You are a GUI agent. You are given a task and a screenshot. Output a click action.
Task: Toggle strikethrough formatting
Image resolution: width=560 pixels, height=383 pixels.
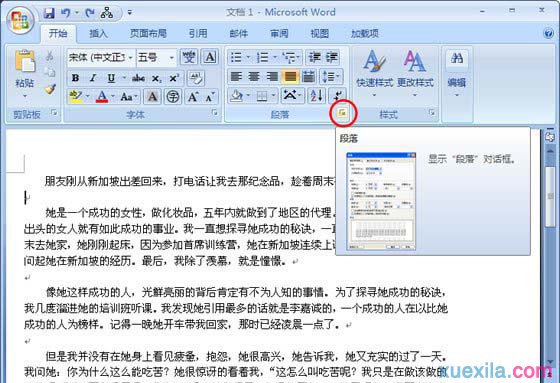click(138, 78)
